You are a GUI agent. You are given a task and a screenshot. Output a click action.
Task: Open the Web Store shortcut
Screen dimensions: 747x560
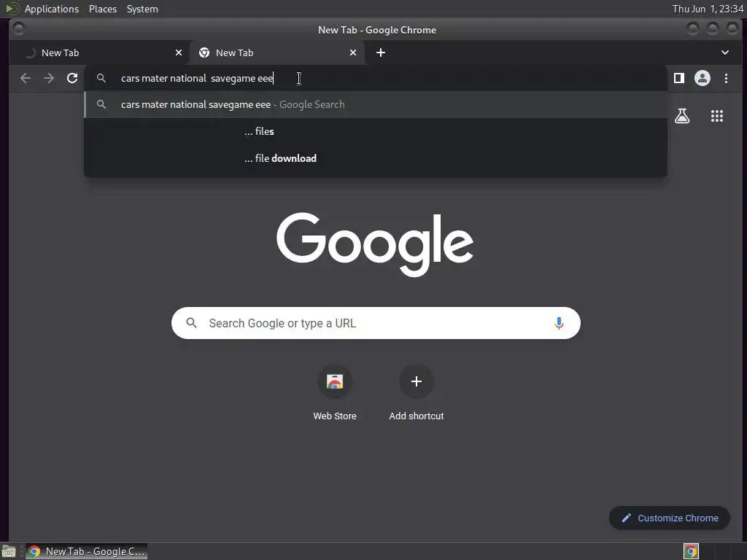click(x=334, y=393)
